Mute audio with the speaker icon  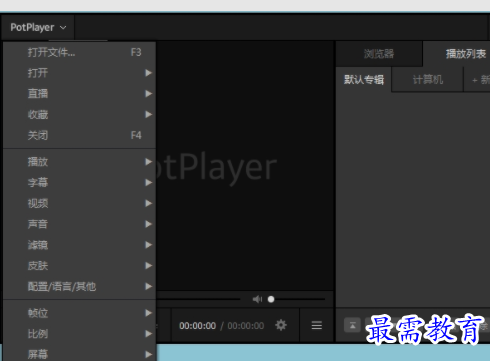[x=257, y=299]
